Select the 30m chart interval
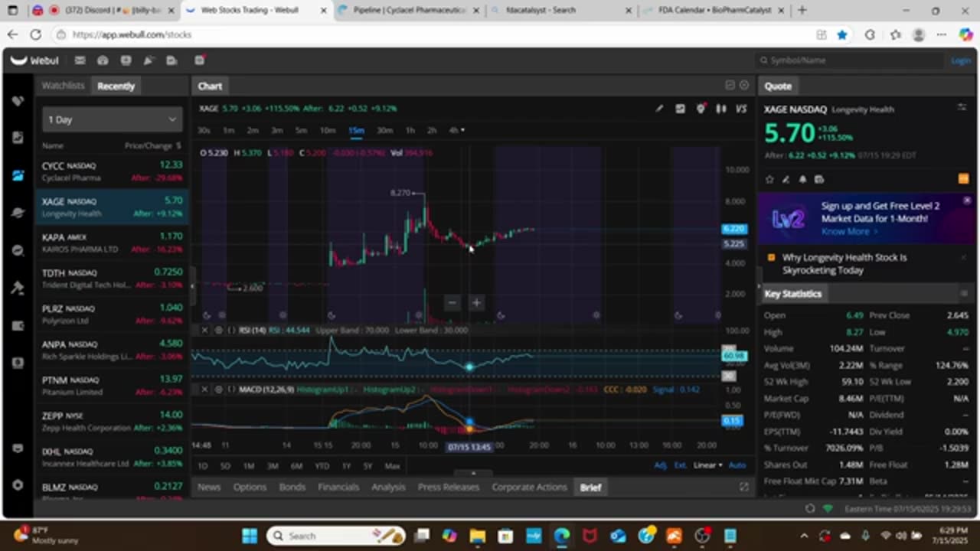 coord(384,131)
